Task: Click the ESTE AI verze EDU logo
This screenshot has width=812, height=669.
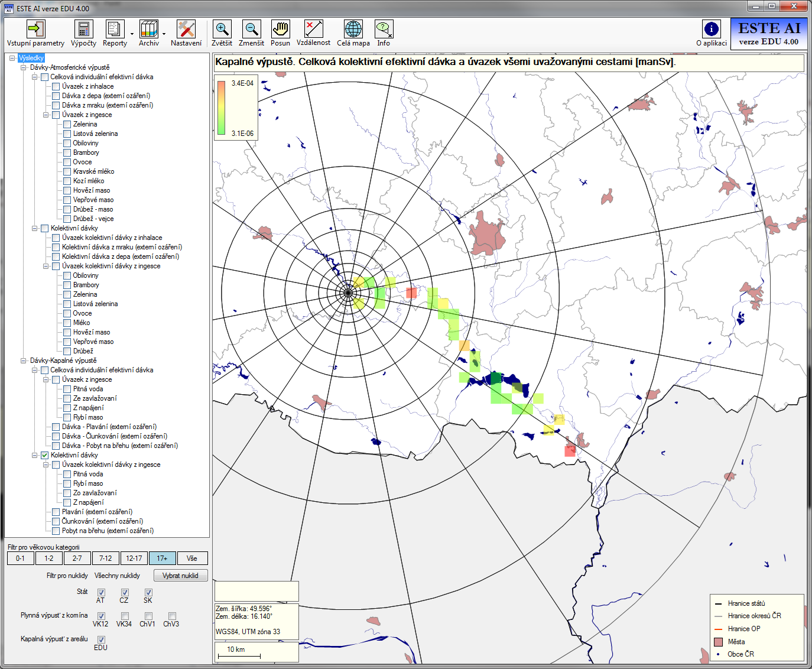Action: [769, 34]
